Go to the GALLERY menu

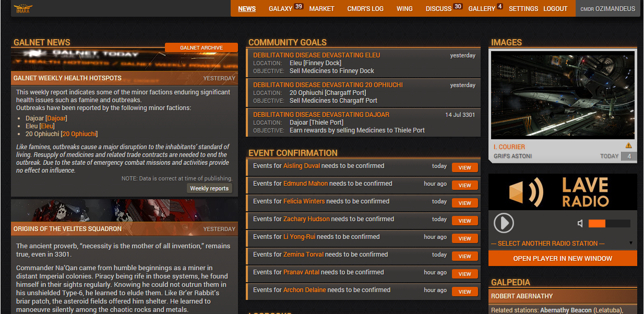tap(482, 9)
